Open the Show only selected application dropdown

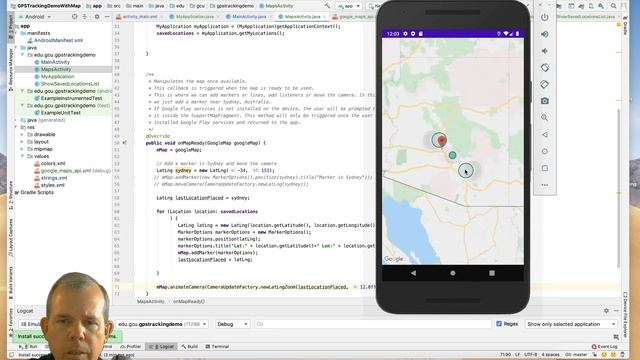click(571, 324)
